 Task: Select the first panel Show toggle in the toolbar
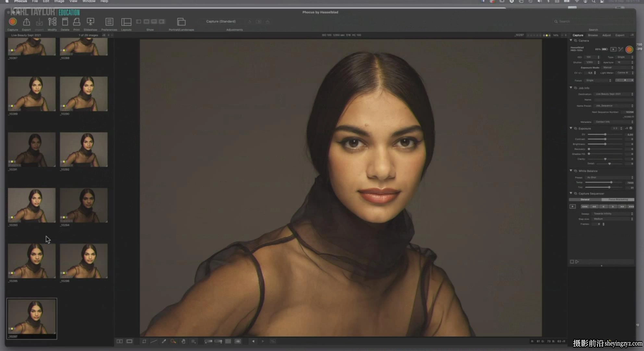click(x=139, y=21)
